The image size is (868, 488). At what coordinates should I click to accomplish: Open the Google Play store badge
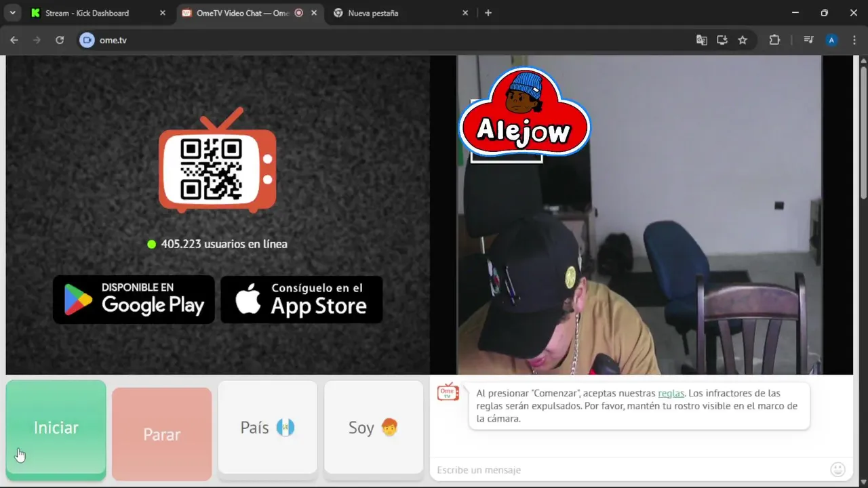coord(134,299)
